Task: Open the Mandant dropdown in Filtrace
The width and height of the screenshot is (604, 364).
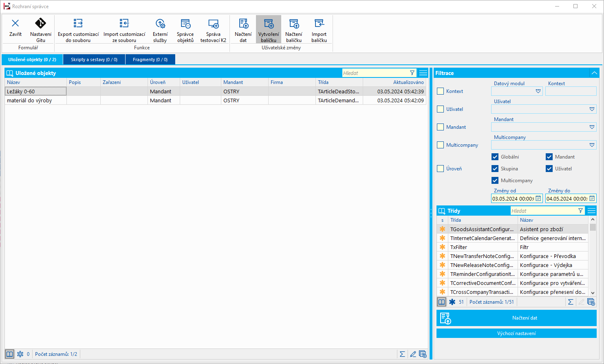Action: tap(592, 127)
